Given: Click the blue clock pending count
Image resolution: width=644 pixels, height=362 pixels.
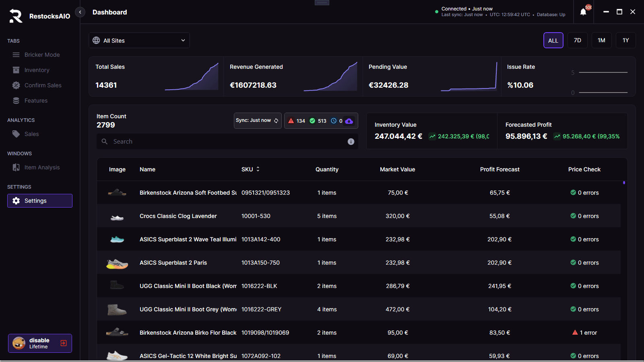Looking at the screenshot, I should (337, 121).
